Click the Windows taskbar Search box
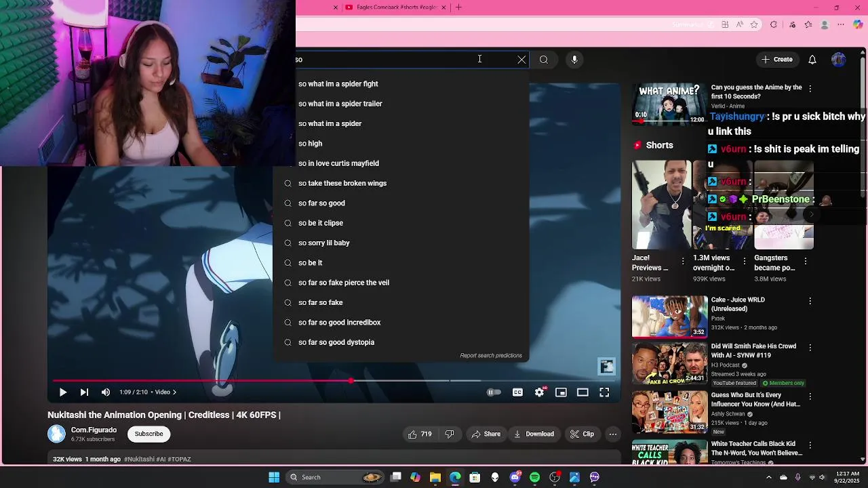868x488 pixels. 336,477
